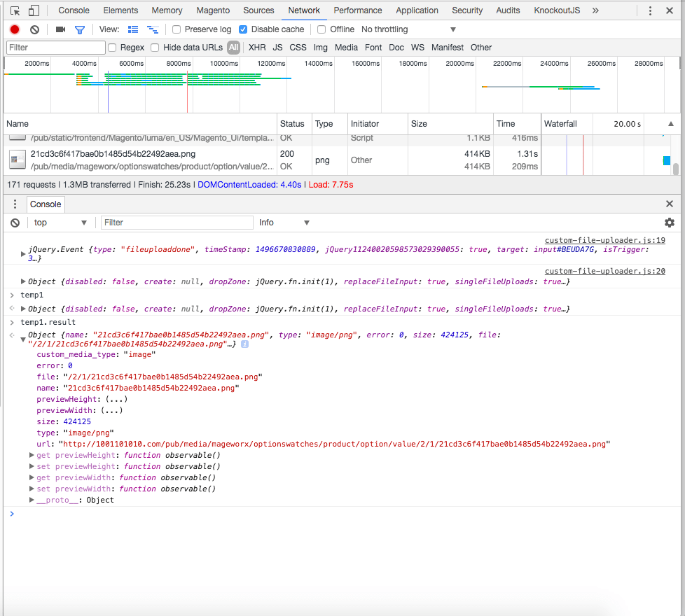Click the clear console icon
The width and height of the screenshot is (685, 616).
[x=15, y=222]
